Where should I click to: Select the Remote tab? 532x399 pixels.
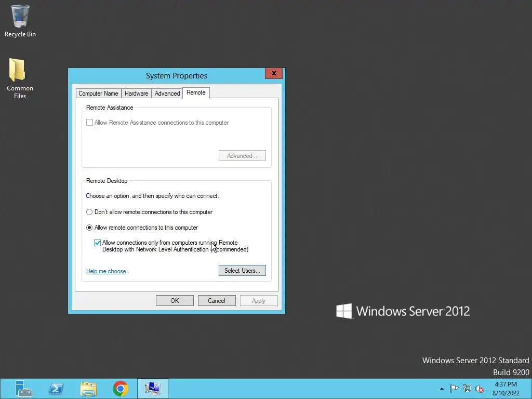coord(196,92)
